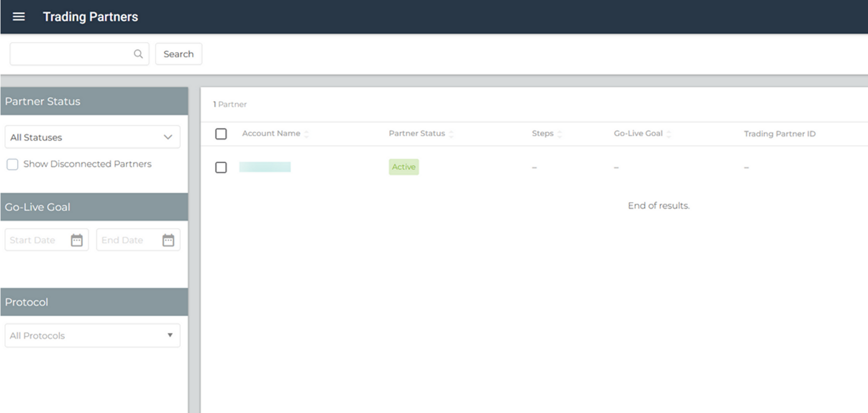Click the Protocol filter panel header

pos(94,302)
